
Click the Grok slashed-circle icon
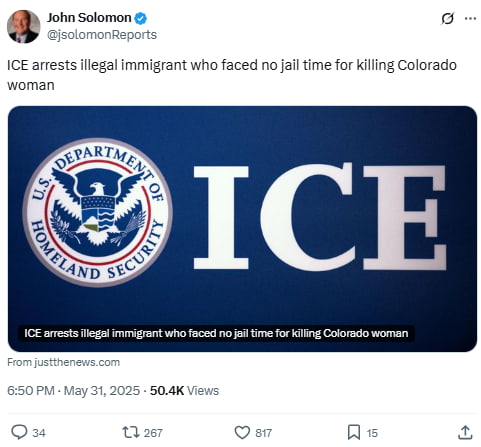tap(447, 19)
